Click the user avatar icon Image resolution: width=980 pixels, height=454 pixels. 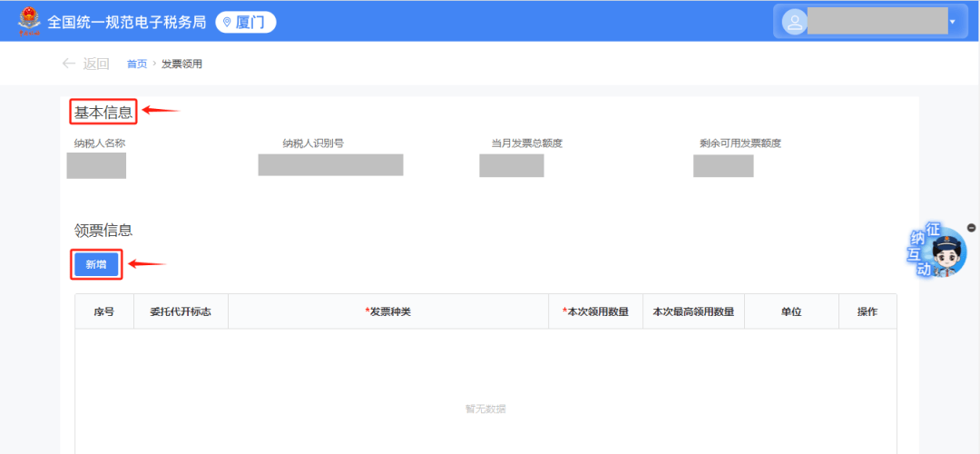pyautogui.click(x=794, y=23)
